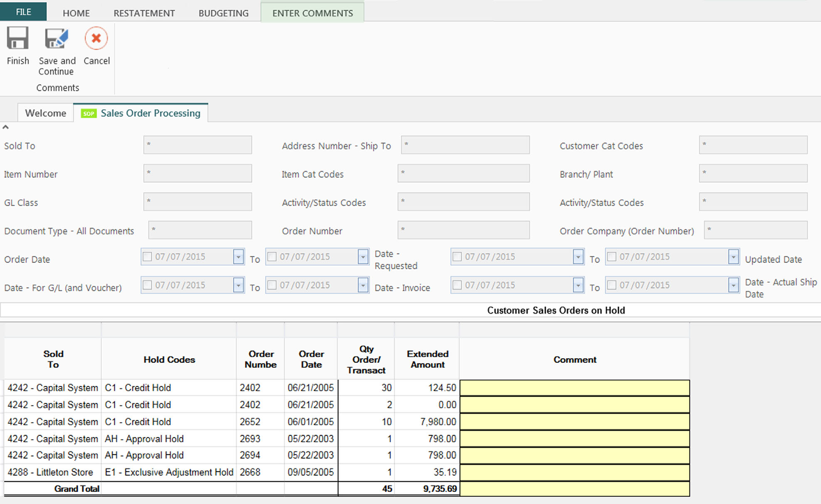Open the FILE menu

tap(23, 12)
